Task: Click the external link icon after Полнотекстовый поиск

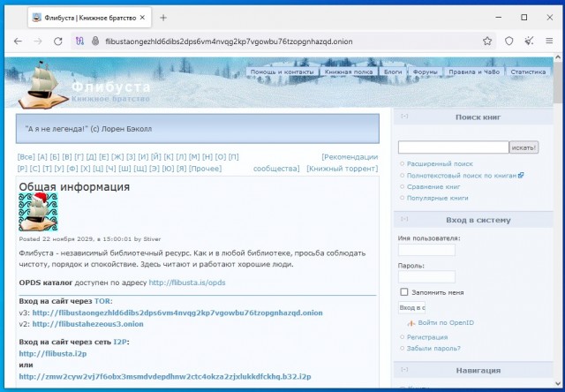Action: pyautogui.click(x=521, y=176)
